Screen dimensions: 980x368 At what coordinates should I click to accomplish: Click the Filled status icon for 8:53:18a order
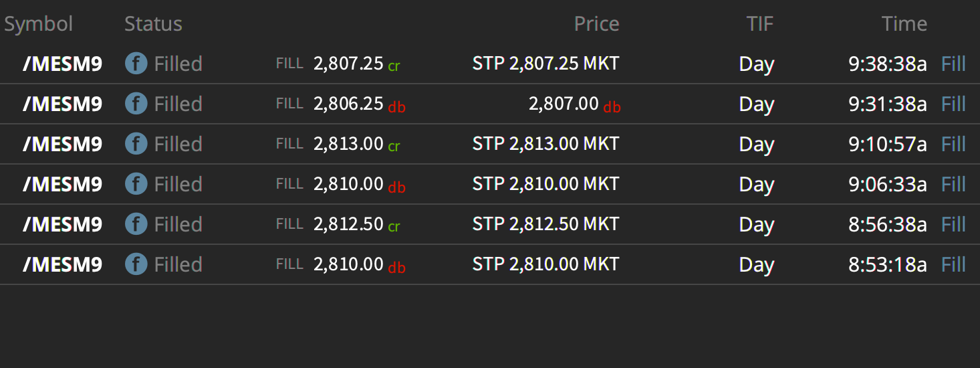click(x=136, y=264)
